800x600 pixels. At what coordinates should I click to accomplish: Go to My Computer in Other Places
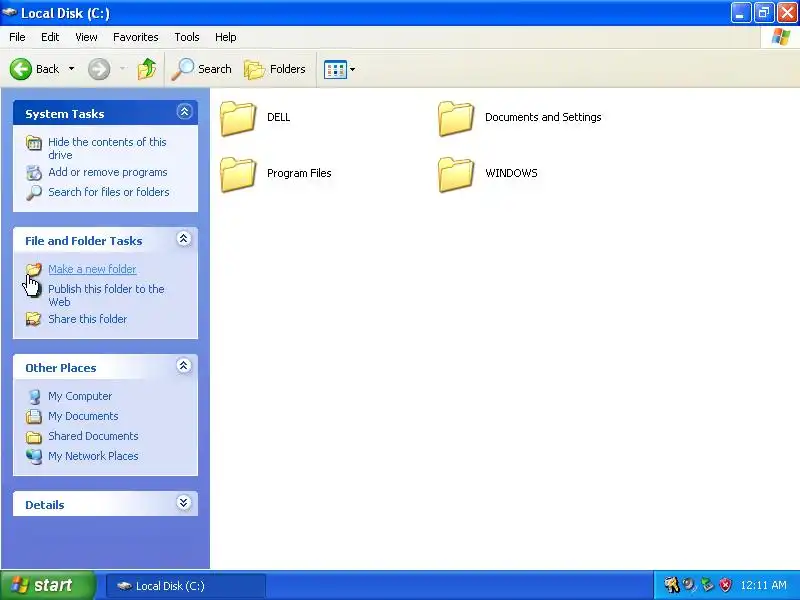80,396
